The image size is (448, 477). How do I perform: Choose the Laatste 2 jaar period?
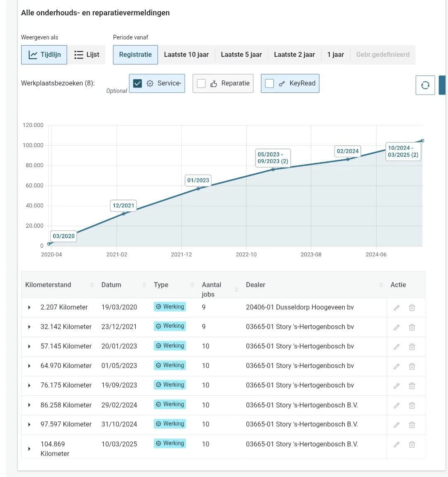point(294,55)
